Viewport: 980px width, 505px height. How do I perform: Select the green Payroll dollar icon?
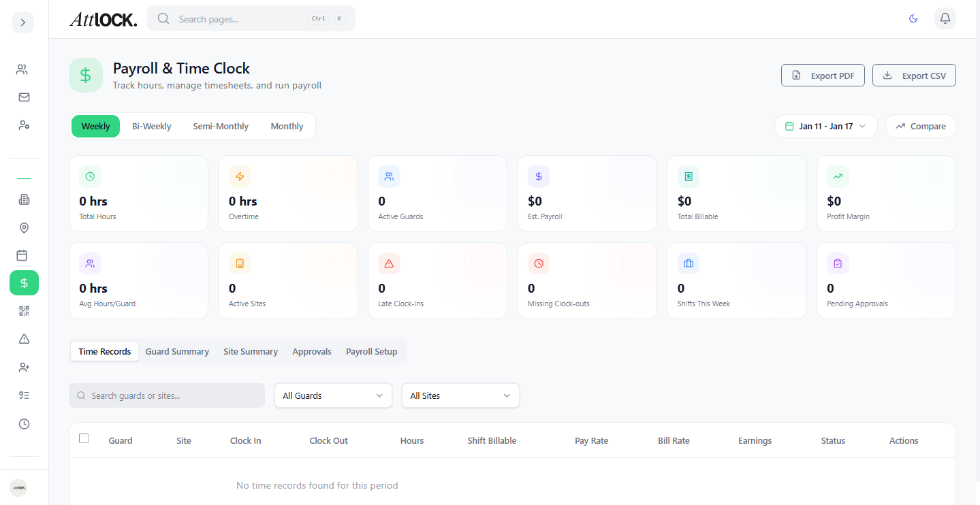[x=24, y=282]
